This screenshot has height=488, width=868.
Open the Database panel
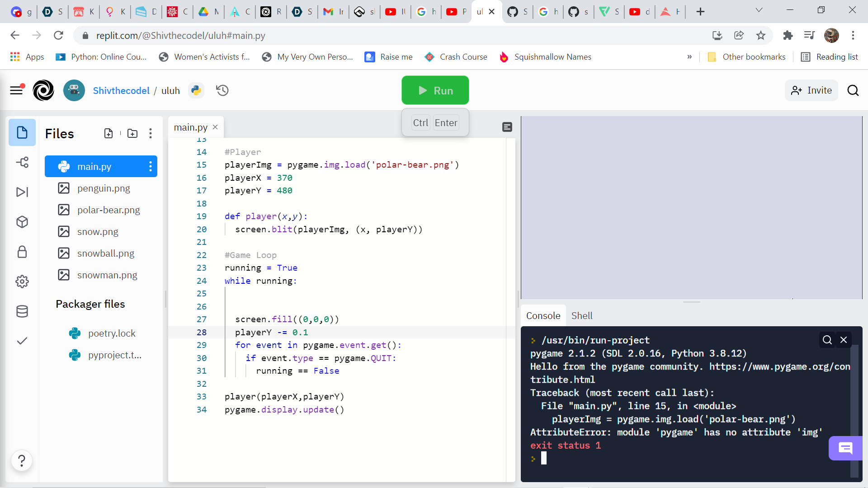(22, 311)
